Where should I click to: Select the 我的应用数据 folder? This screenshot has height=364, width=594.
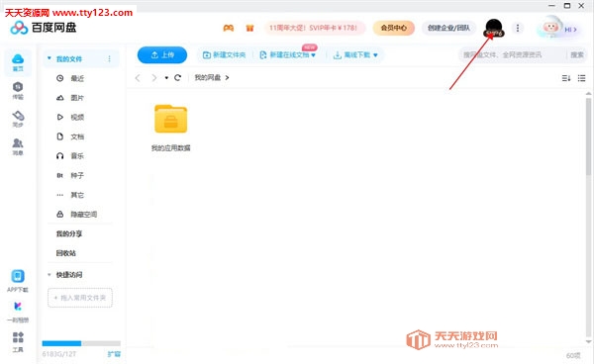(x=171, y=128)
